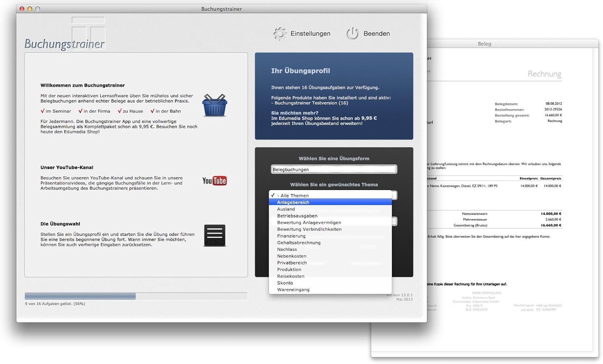Click the solved tasks progress bar
603x364 pixels.
pyautogui.click(x=136, y=297)
